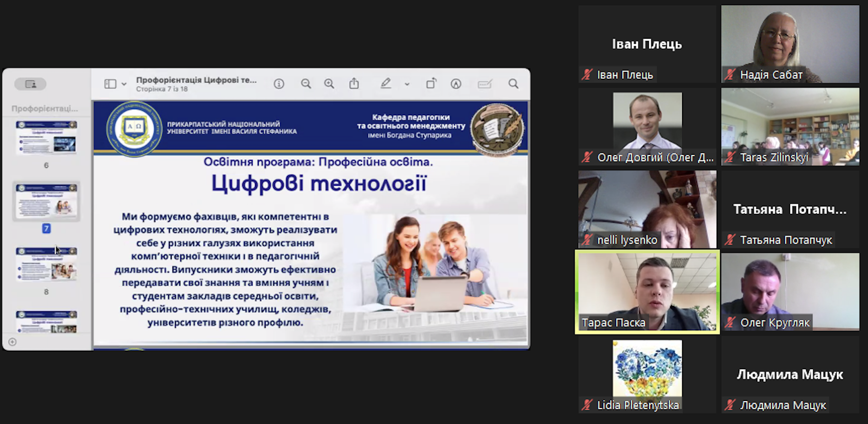
Task: Expand the sidebar view options chevron
Action: [124, 84]
